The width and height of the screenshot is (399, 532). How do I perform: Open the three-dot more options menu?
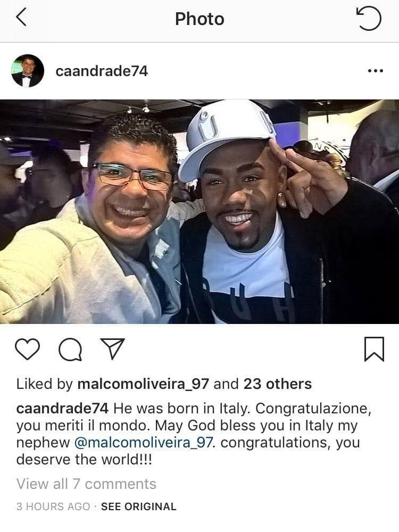376,71
